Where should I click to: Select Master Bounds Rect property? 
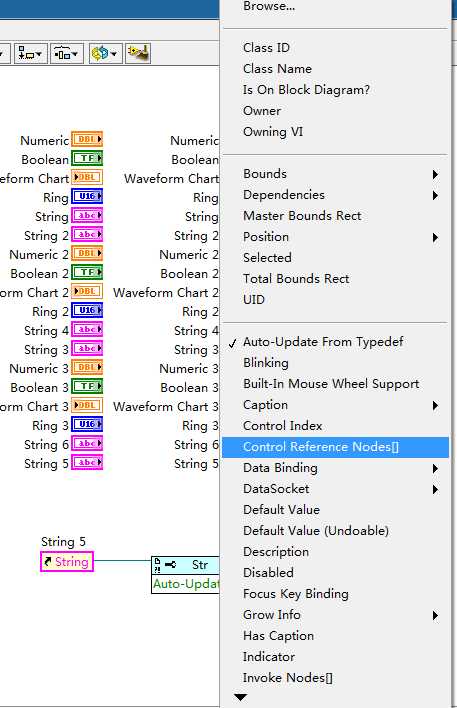(x=335, y=216)
